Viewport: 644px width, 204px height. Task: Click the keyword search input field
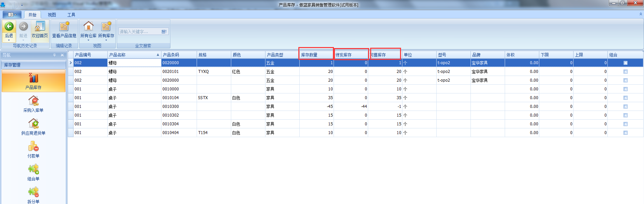[139, 32]
